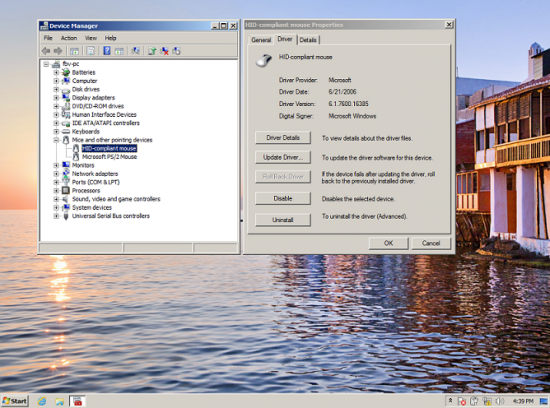
Task: Confirm with the OK button
Action: pos(388,243)
